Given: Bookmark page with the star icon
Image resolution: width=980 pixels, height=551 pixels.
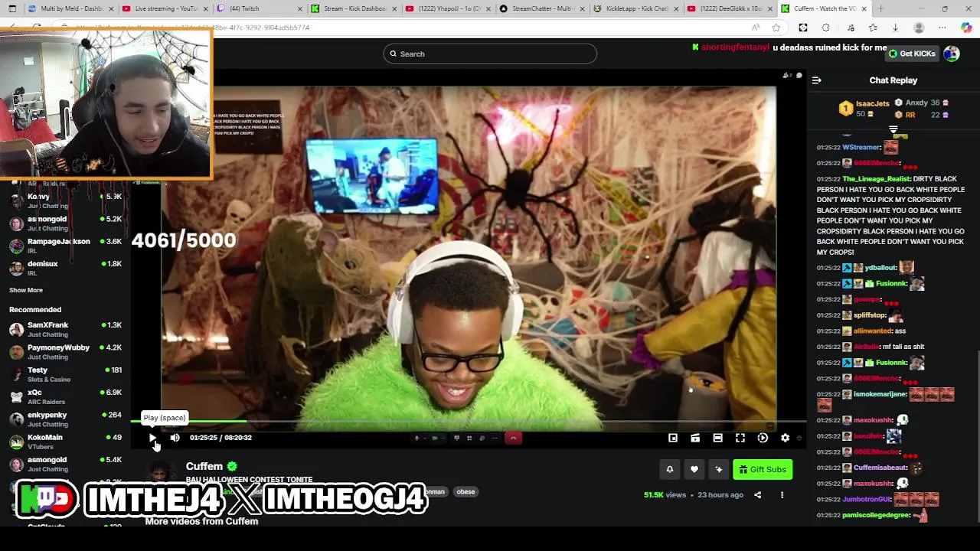Looking at the screenshot, I should tap(776, 28).
